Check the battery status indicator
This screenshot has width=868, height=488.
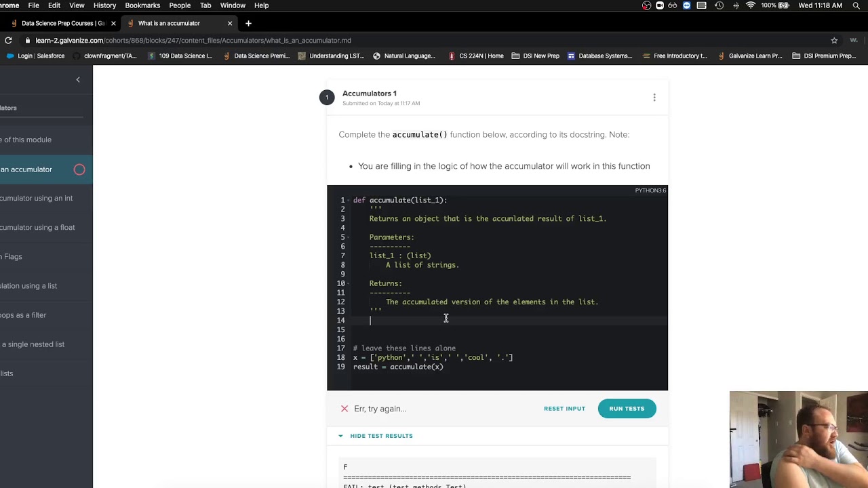tap(774, 5)
